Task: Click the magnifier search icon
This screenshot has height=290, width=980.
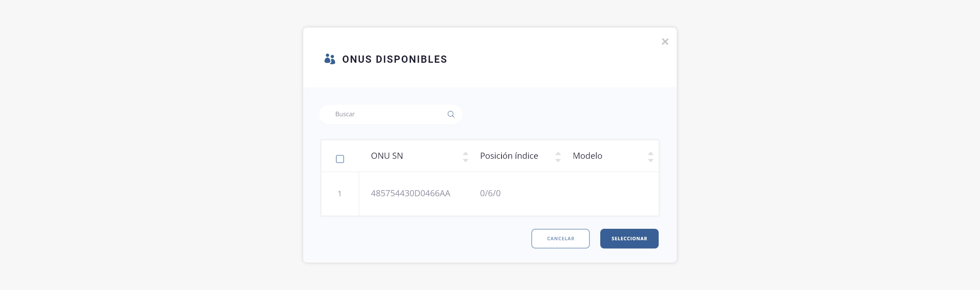Action: click(451, 114)
